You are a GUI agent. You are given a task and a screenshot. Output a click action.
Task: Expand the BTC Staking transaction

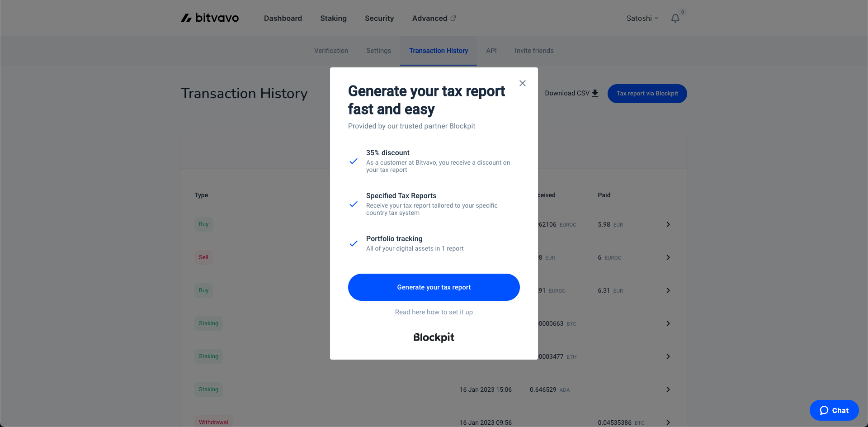[x=668, y=323]
